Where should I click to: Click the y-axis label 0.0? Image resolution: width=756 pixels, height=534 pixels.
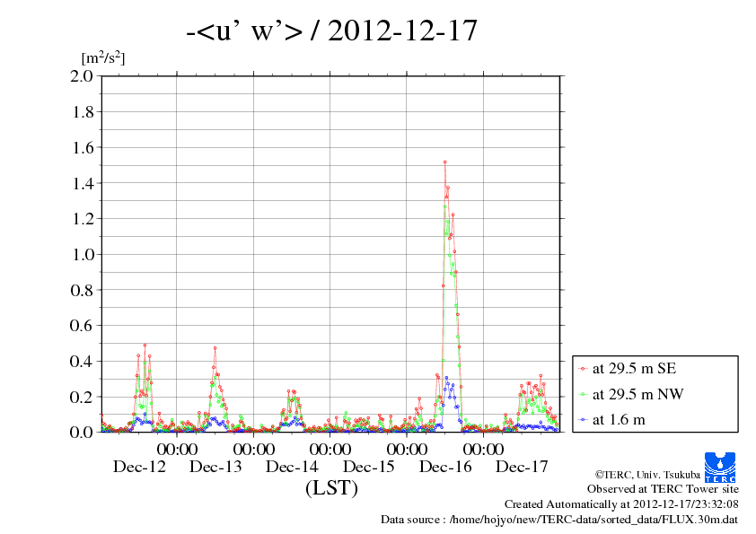coord(82,433)
